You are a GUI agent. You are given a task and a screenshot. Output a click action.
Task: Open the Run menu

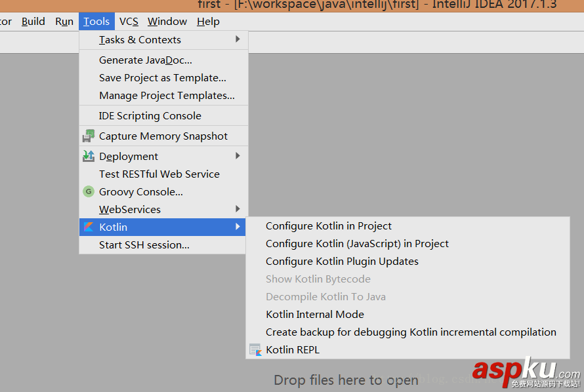coord(64,22)
